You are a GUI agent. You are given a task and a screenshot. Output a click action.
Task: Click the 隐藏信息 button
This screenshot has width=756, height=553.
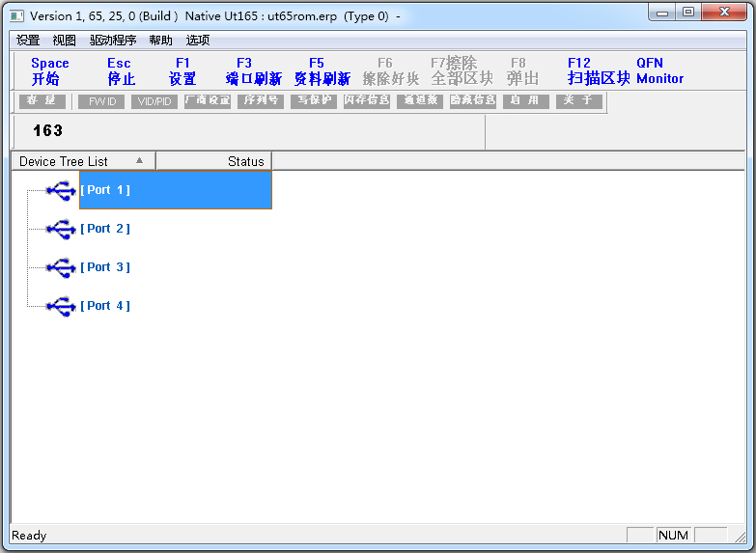pos(473,100)
